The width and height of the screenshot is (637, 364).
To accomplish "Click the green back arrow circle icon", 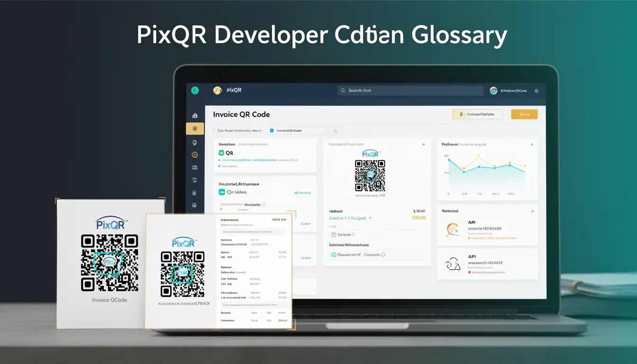I will 194,90.
